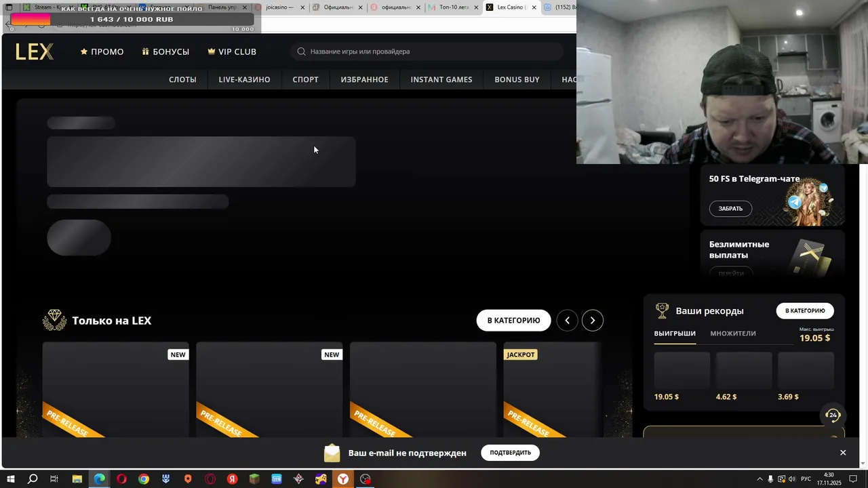Open the JACKPOT pre-release game card
The image size is (868, 488).
coord(553,390)
